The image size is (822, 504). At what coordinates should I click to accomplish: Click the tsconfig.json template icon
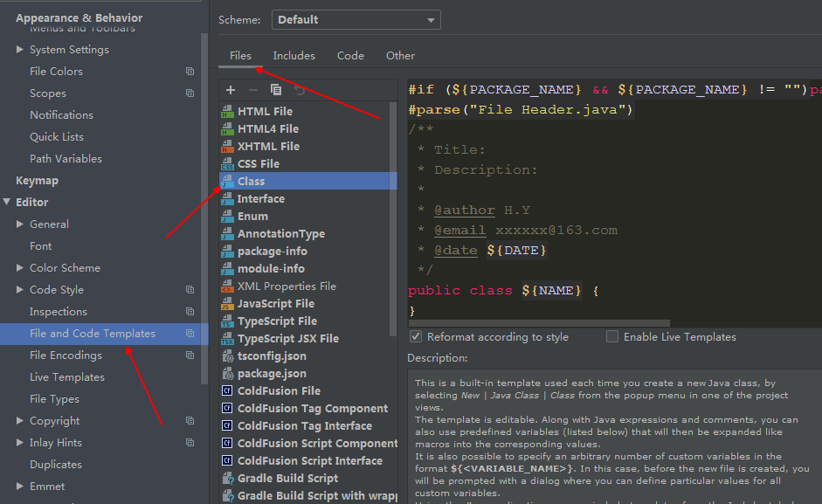(227, 356)
